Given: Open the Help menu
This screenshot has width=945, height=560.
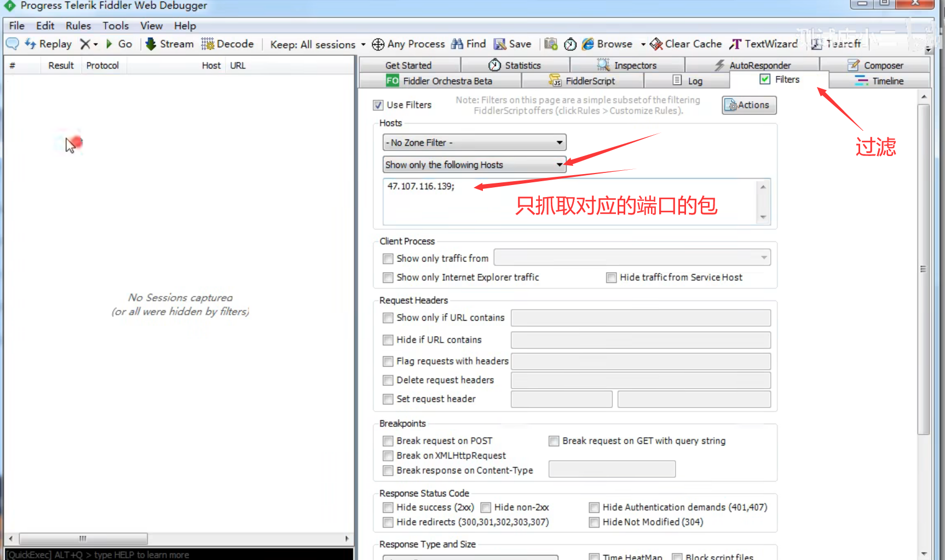Looking at the screenshot, I should (185, 26).
